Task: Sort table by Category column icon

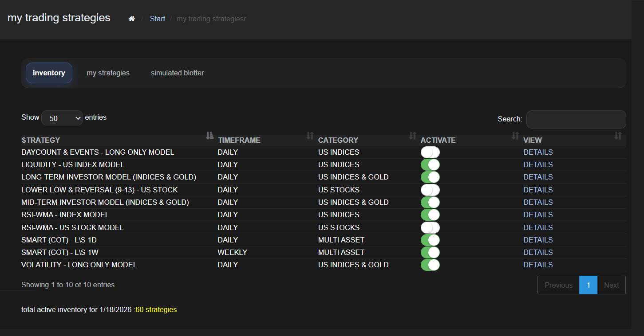Action: point(412,136)
